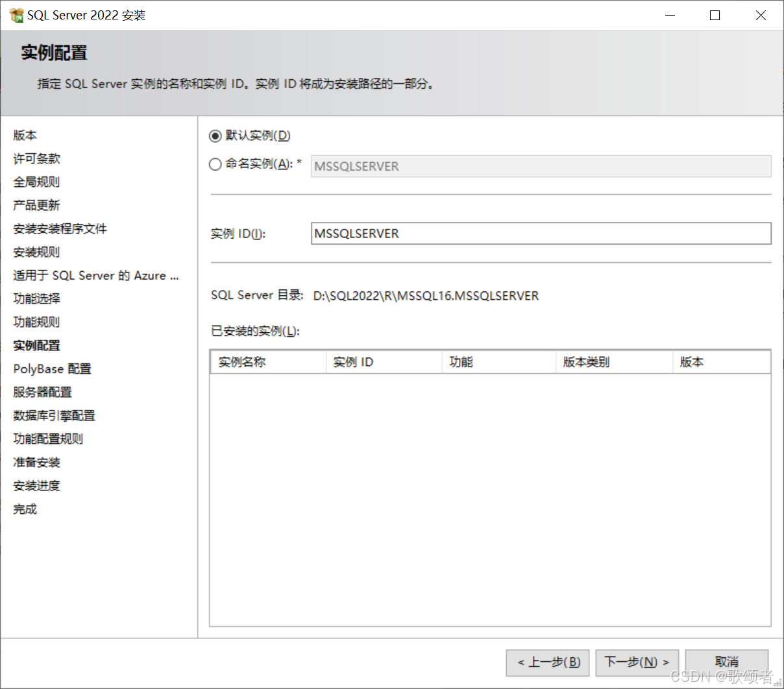
Task: Select the 默认实例 radio button
Action: 215,136
